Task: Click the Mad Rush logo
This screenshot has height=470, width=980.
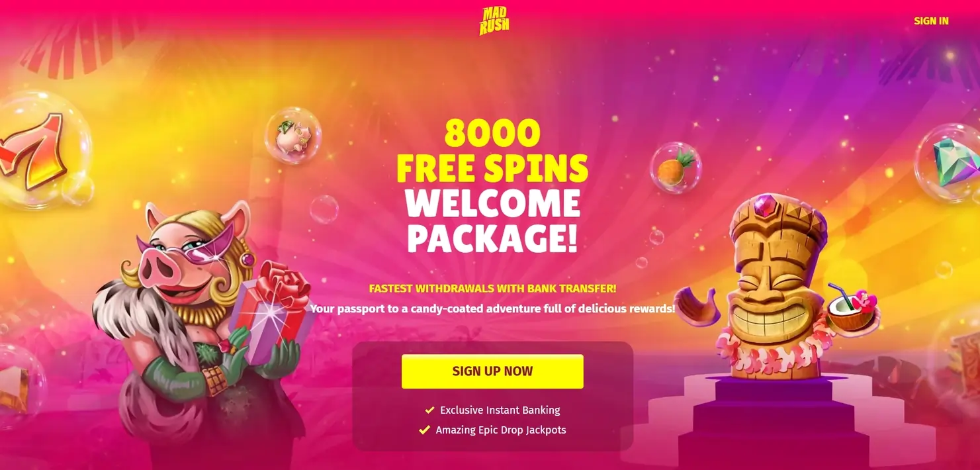Action: (494, 21)
